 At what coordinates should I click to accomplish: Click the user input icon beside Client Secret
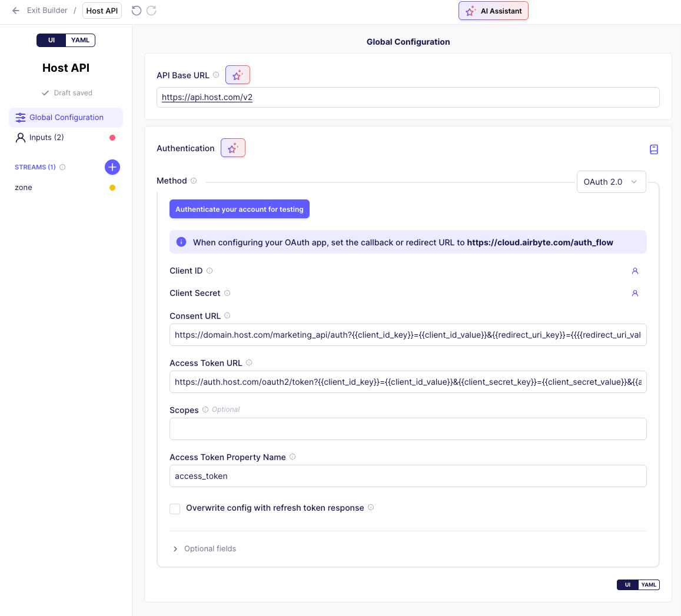tap(635, 293)
